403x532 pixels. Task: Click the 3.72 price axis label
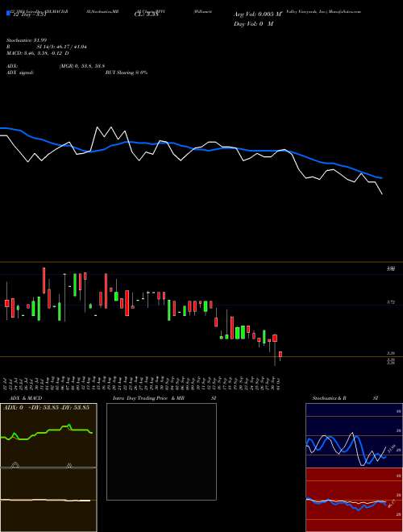pyautogui.click(x=390, y=301)
